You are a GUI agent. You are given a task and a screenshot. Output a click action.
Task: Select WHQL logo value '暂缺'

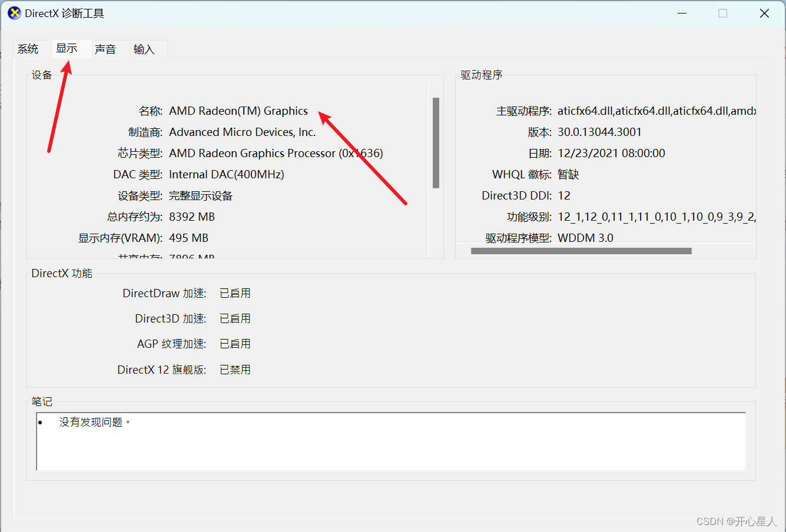(569, 175)
